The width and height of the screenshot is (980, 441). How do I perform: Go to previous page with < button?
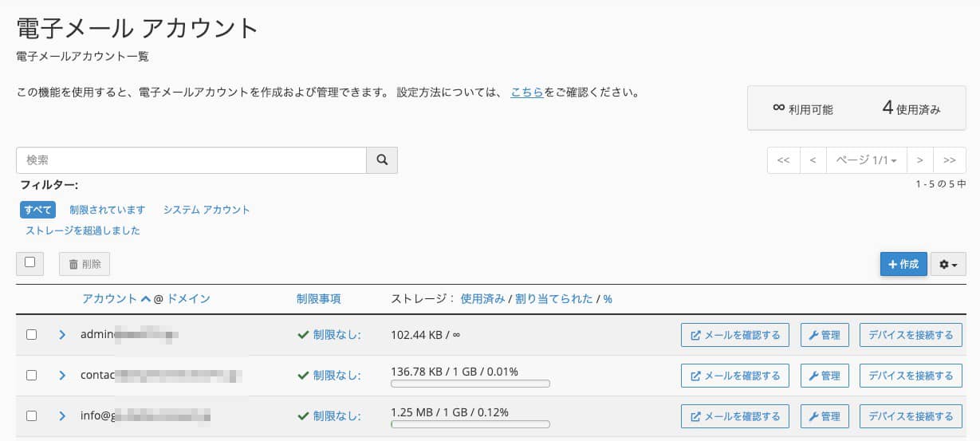(813, 160)
